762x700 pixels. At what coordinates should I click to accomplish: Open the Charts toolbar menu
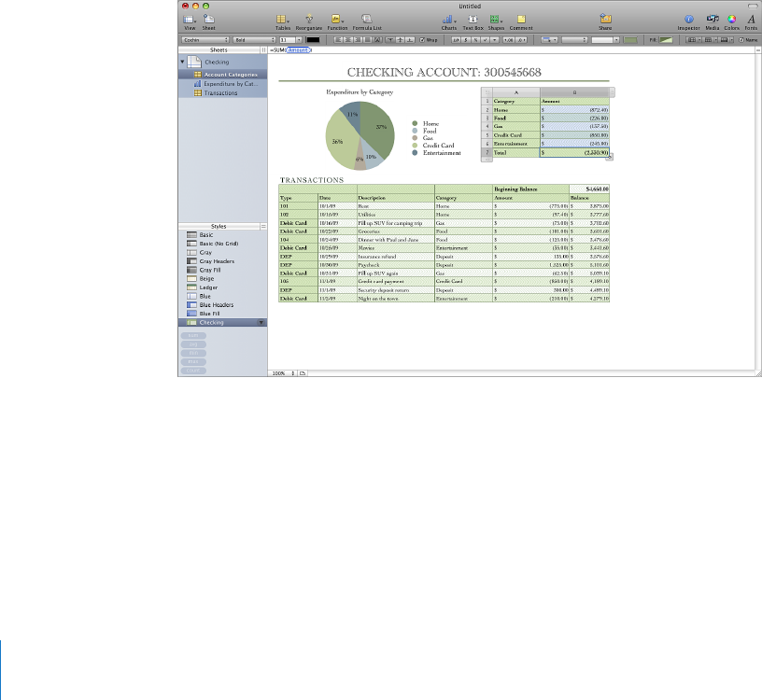click(x=448, y=21)
